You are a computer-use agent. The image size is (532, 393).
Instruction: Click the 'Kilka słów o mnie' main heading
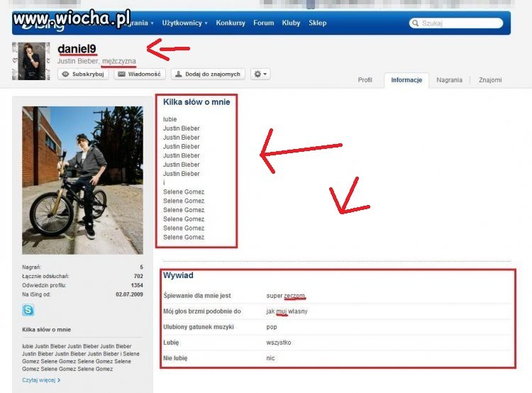tap(196, 102)
